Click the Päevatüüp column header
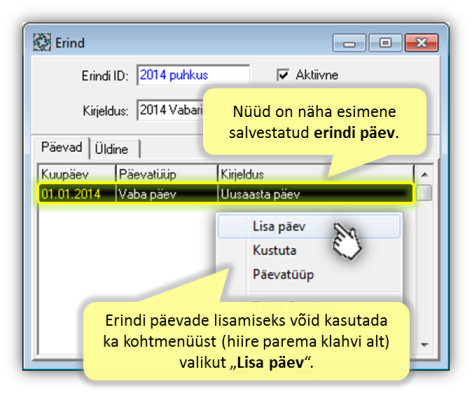 tap(167, 174)
